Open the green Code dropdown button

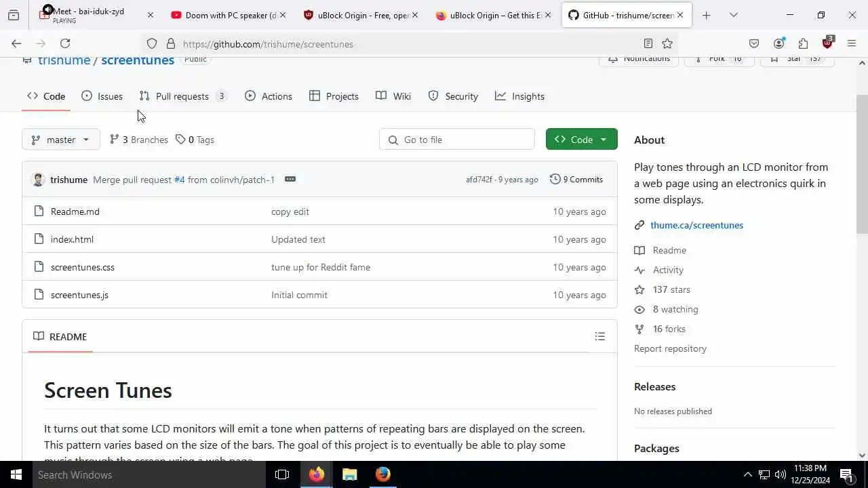[x=581, y=140]
